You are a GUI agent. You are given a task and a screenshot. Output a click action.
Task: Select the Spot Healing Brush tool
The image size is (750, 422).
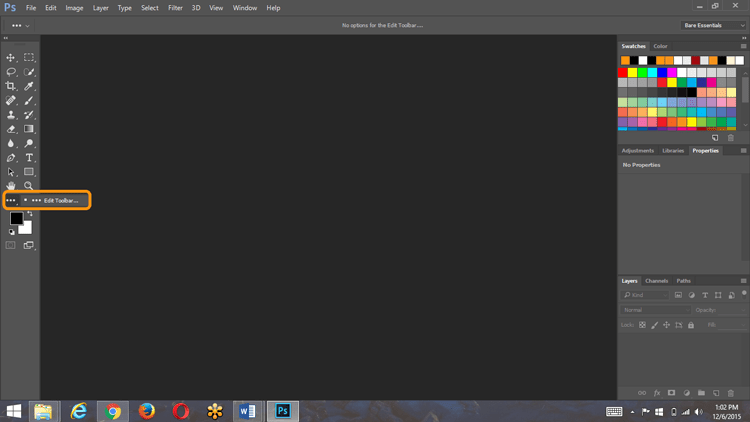(11, 100)
